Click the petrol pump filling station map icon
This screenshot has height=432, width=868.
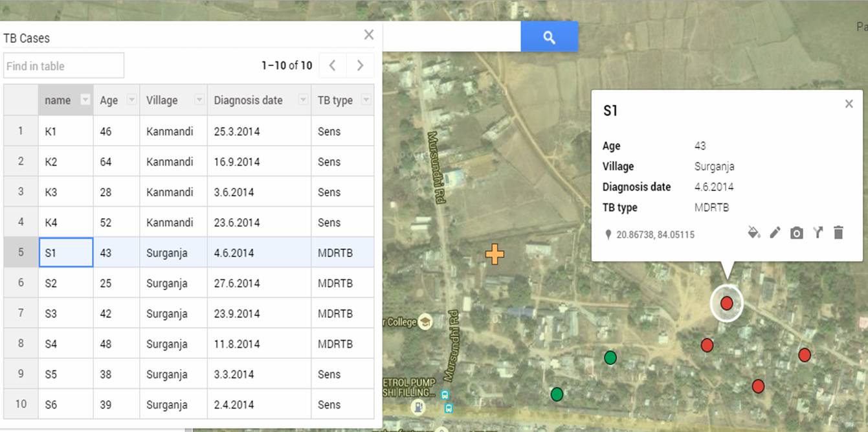point(417,408)
